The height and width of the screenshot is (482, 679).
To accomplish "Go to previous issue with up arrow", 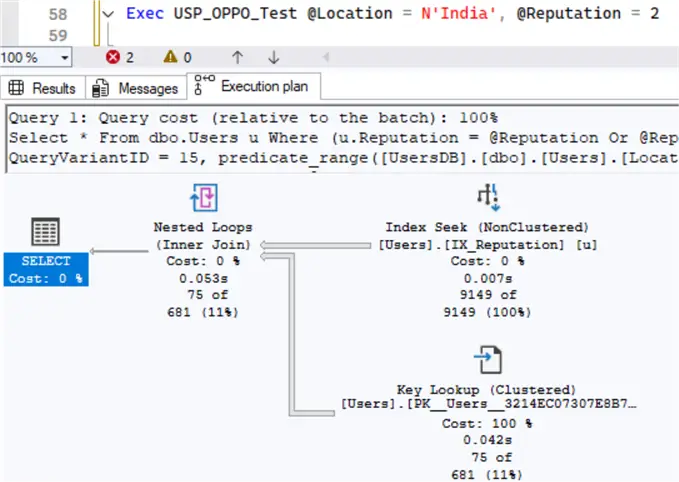I will [237, 58].
